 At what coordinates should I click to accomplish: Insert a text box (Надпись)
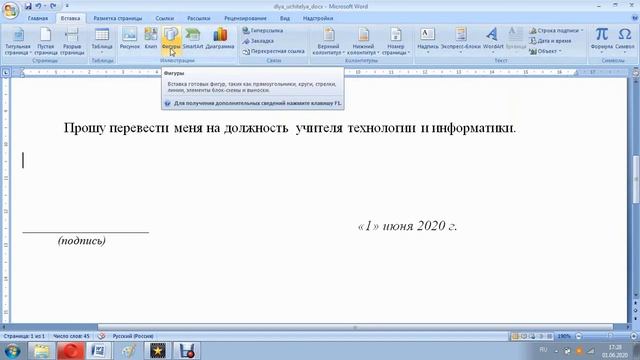pyautogui.click(x=427, y=40)
